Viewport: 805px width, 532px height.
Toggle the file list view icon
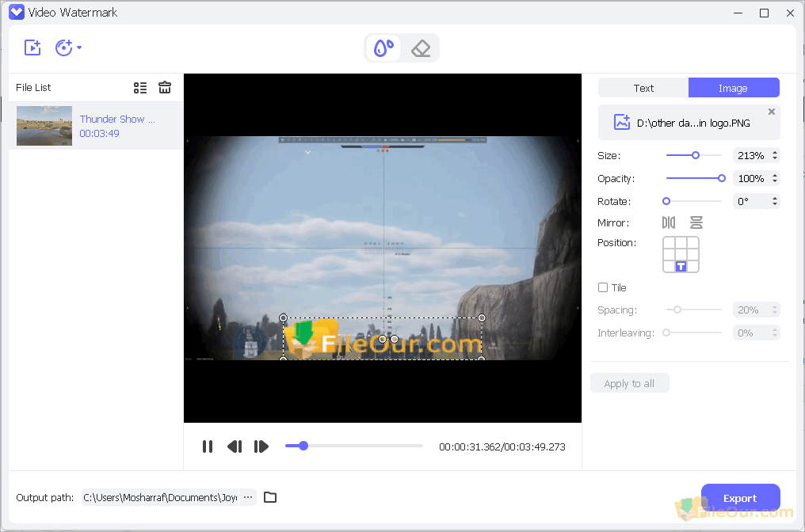tap(140, 88)
